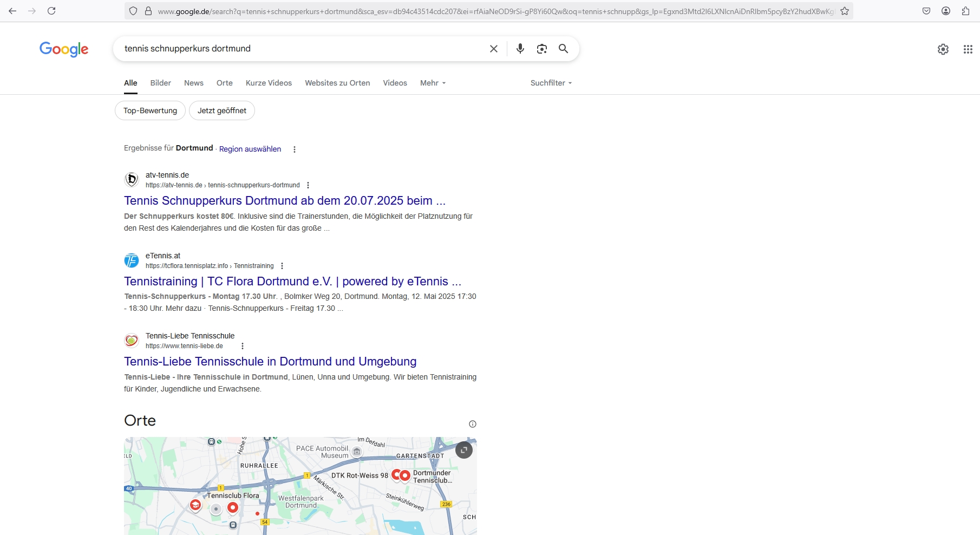
Task: Toggle the Jetzt geöffnet filter chip
Action: pyautogui.click(x=221, y=110)
